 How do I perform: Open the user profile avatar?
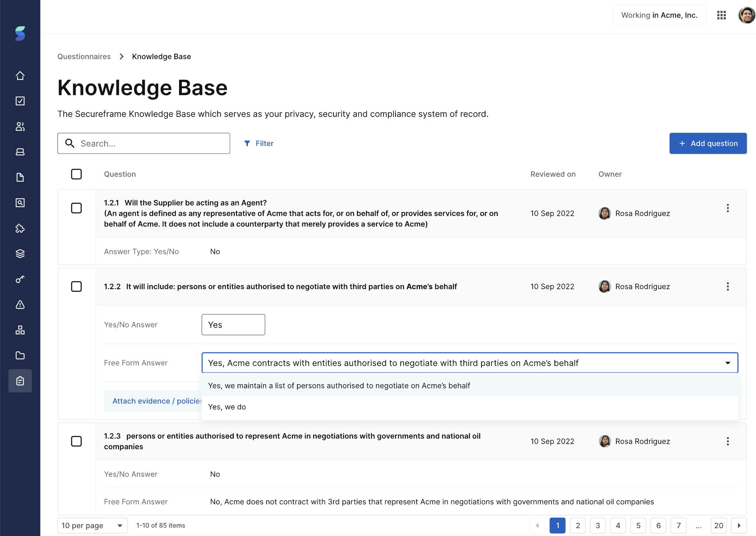pyautogui.click(x=747, y=15)
